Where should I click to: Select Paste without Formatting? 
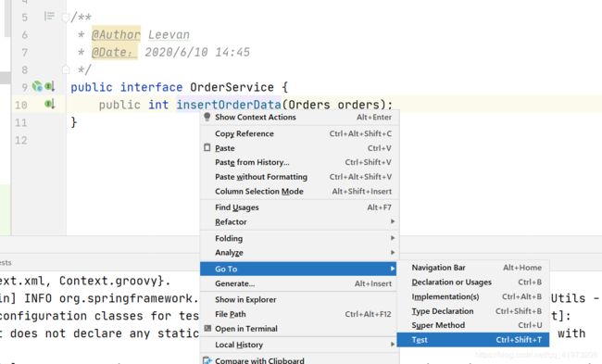(x=300, y=177)
